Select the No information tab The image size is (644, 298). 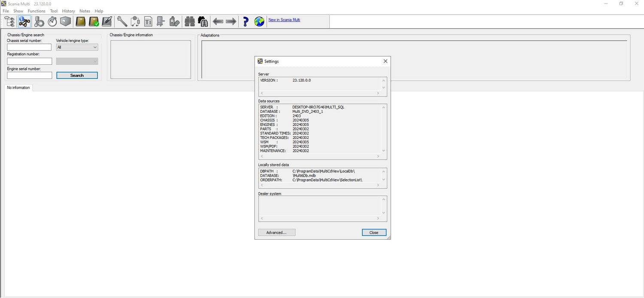[18, 87]
